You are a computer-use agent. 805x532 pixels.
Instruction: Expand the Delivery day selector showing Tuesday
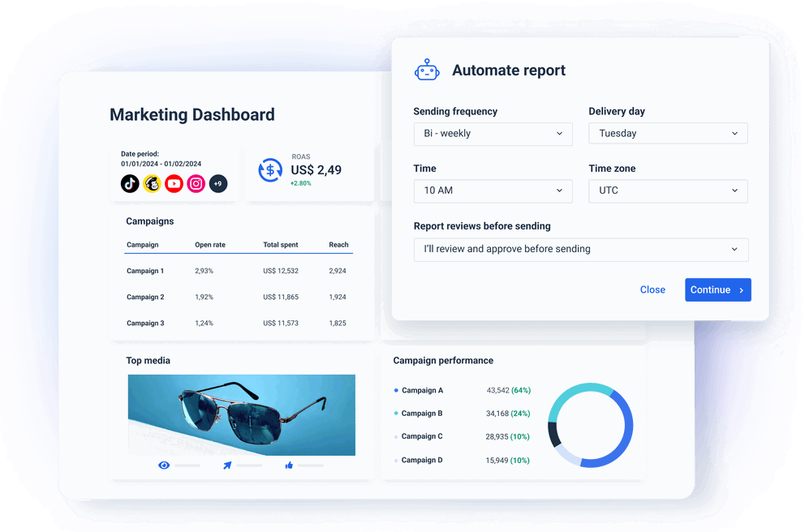pyautogui.click(x=667, y=133)
